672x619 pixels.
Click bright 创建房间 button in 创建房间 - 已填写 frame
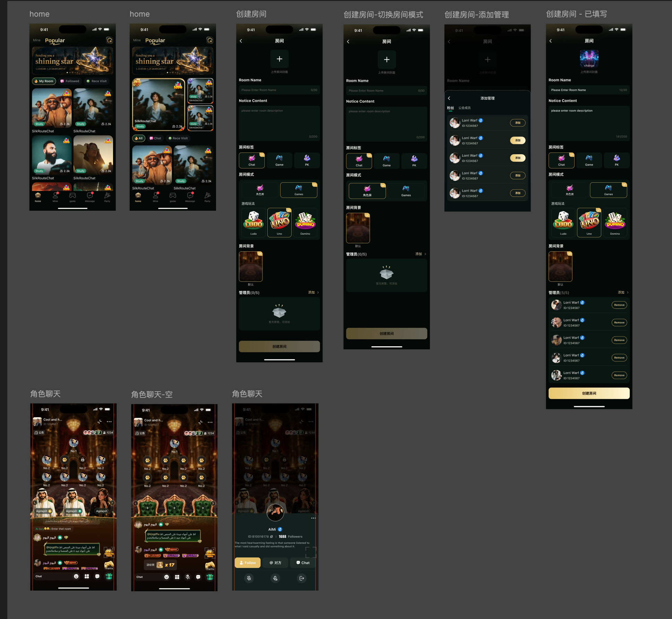[589, 393]
